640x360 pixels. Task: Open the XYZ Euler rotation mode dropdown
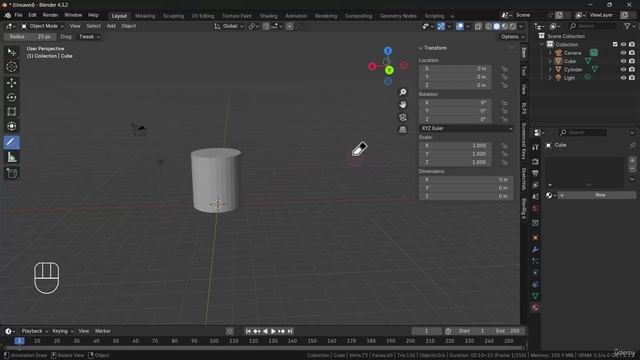(466, 128)
